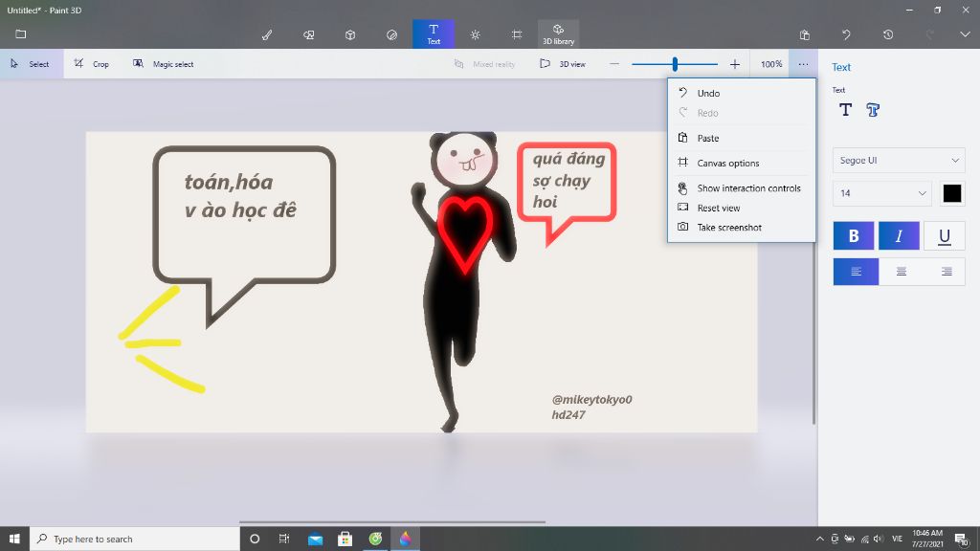Choose Paste from the dropdown menu
This screenshot has width=980, height=551.
(x=742, y=138)
